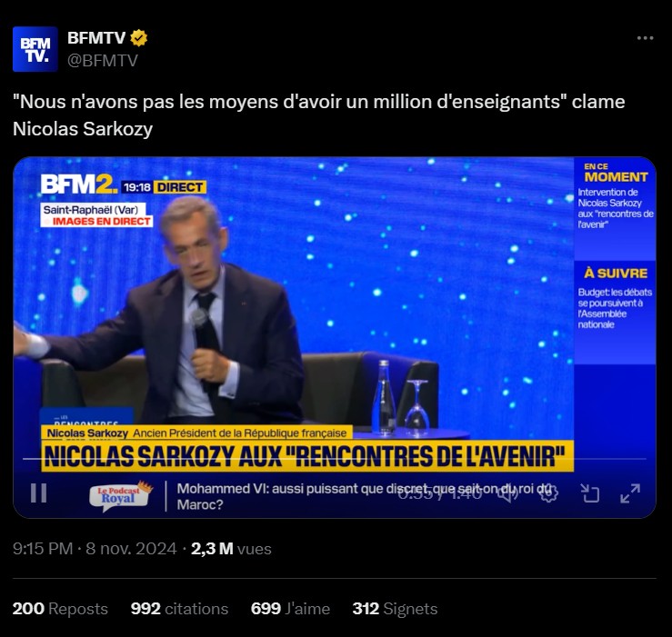The height and width of the screenshot is (637, 672).
Task: Open the BFMTV display name link
Action: [96, 38]
